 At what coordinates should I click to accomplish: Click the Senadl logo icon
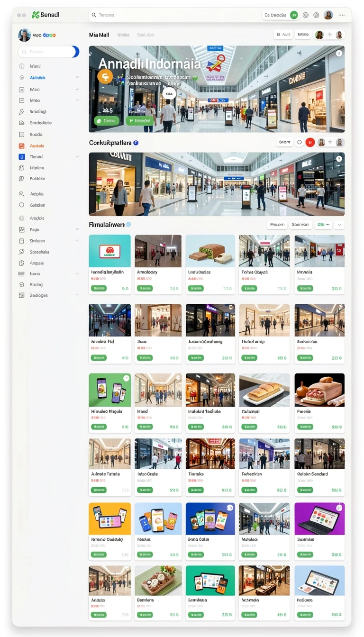[36, 15]
